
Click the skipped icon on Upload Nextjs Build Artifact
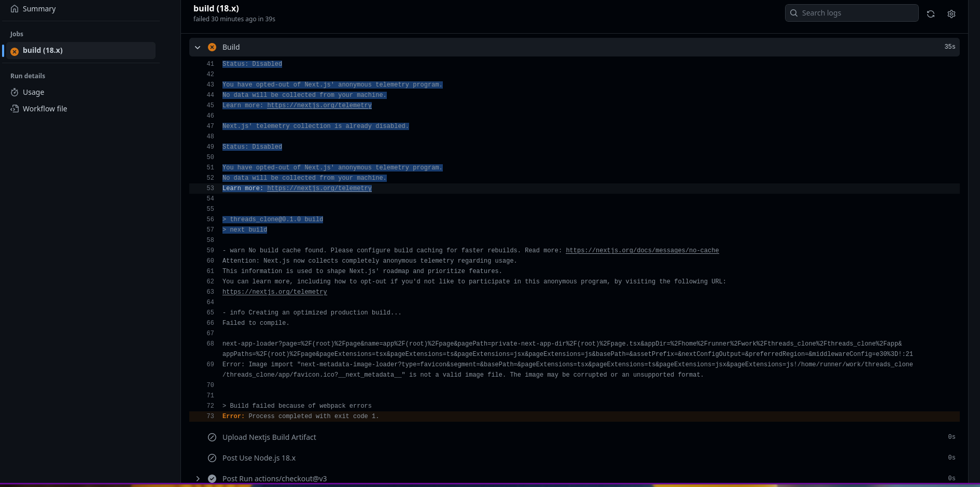click(x=212, y=437)
